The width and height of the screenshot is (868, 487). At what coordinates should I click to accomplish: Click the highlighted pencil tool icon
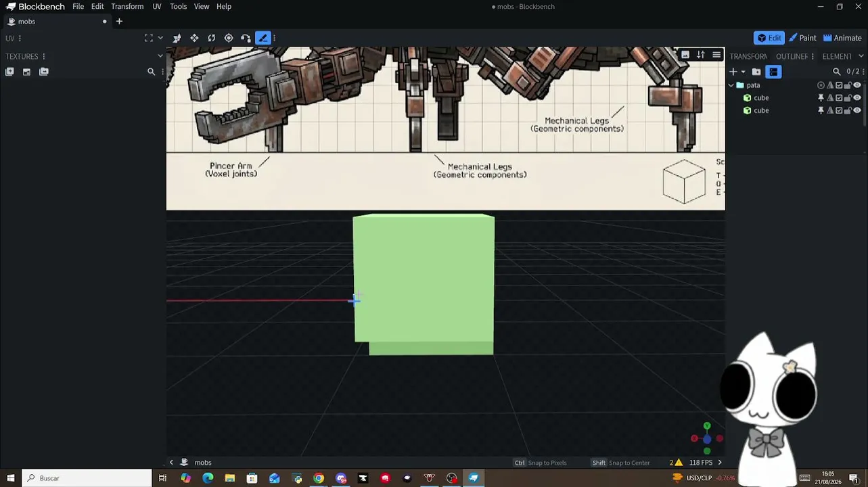click(x=263, y=38)
